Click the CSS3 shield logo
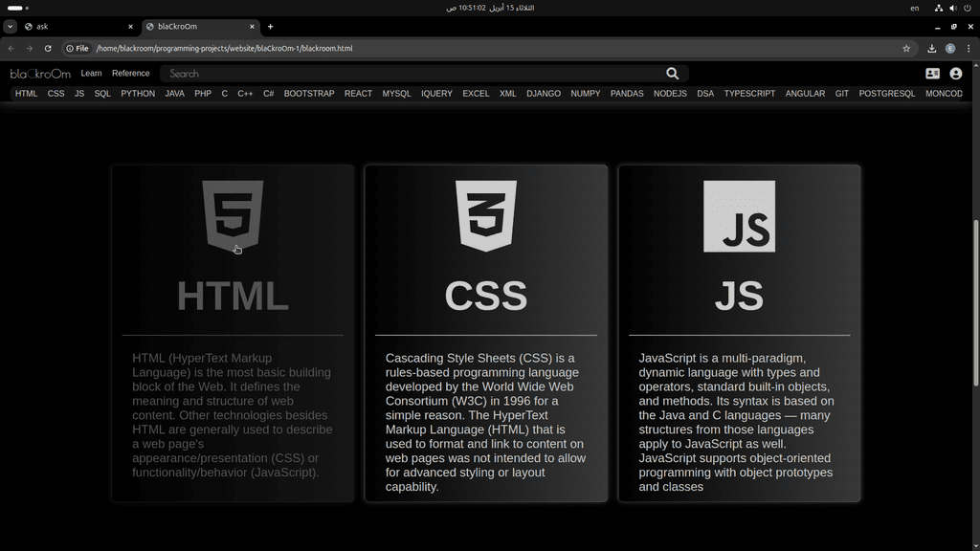This screenshot has height=551, width=980. coord(485,216)
